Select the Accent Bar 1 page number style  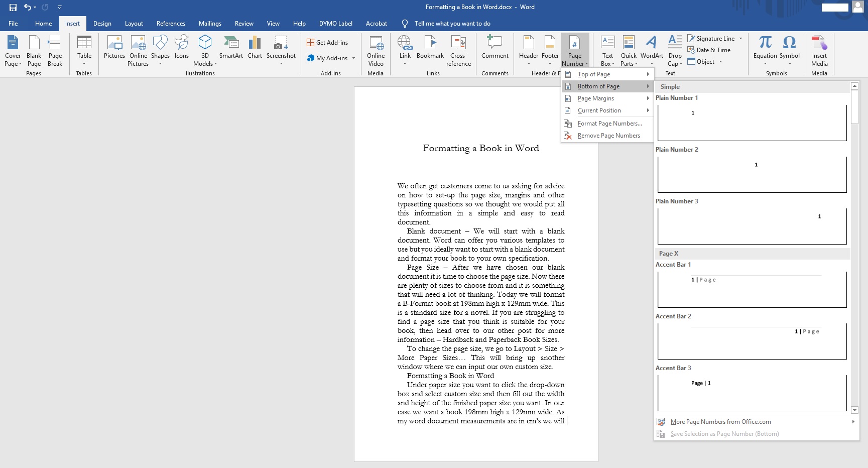click(x=752, y=289)
